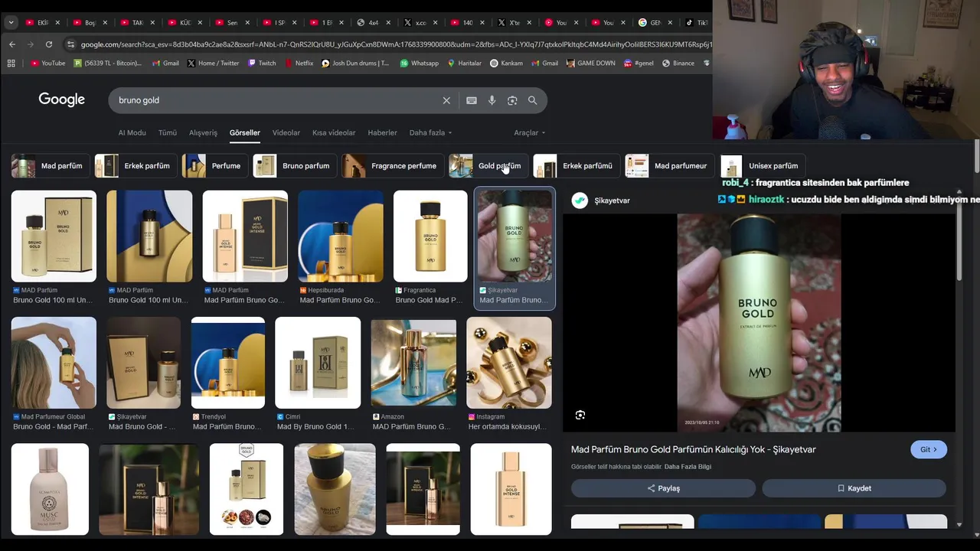Open the tab search chevron in tab strip
Image resolution: width=980 pixels, height=551 pixels.
[x=11, y=22]
